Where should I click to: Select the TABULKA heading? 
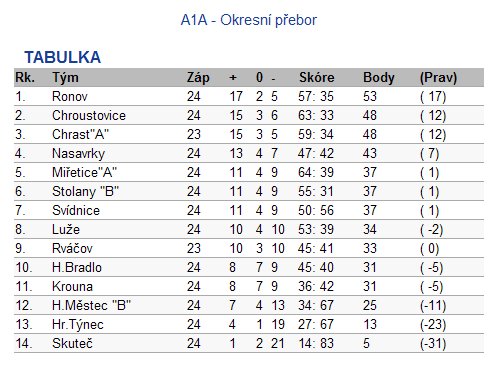(63, 57)
